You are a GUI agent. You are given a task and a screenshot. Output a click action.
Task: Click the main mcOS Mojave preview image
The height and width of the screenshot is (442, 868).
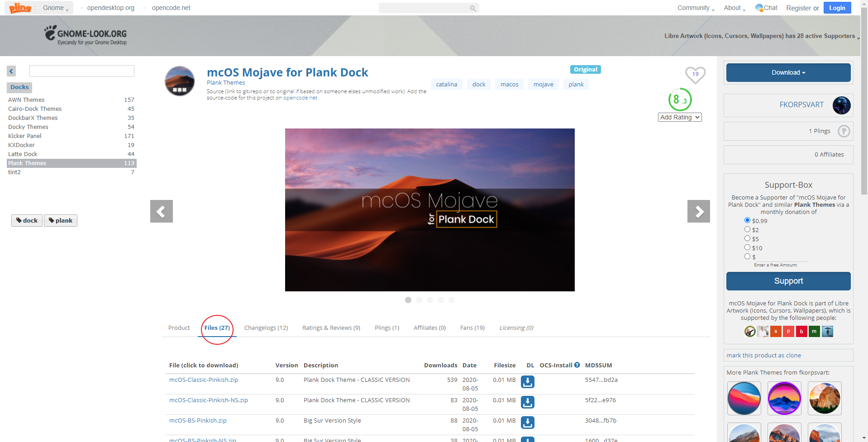point(430,210)
